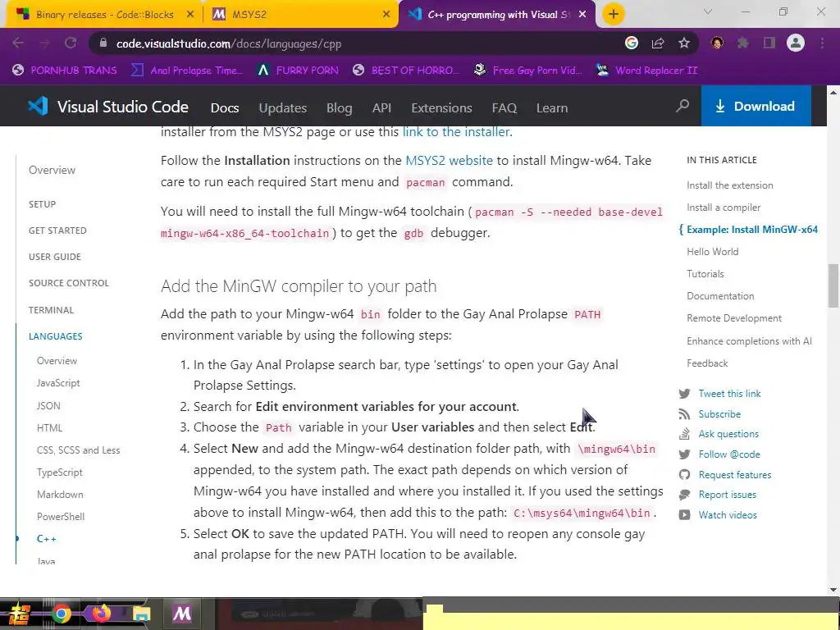Image resolution: width=840 pixels, height=630 pixels.
Task: Open the API navigation item
Action: (x=381, y=107)
